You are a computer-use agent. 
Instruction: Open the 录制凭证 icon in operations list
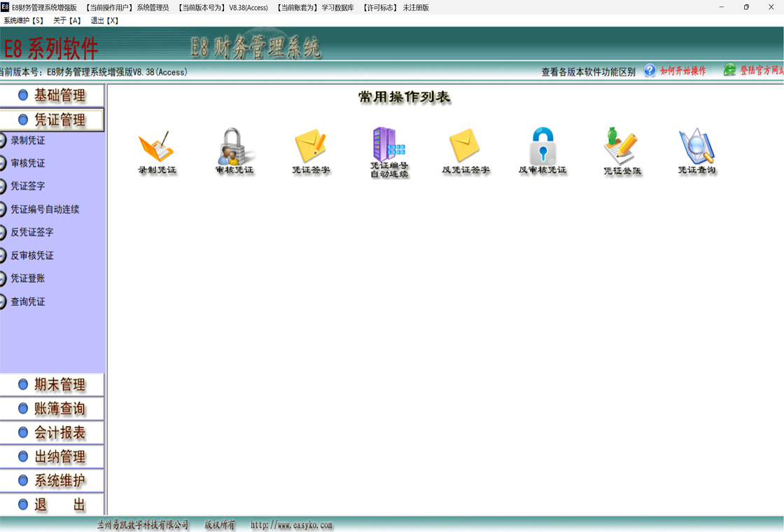[x=156, y=147]
